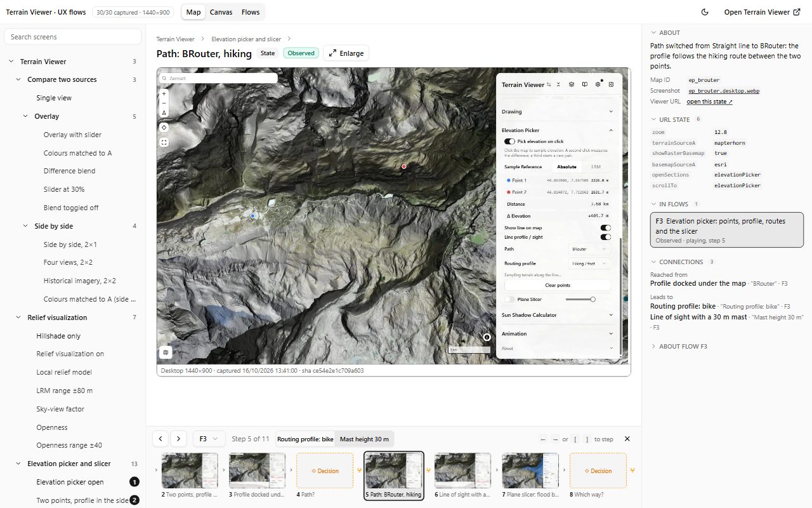Toggle the Show line on map switch
The height and width of the screenshot is (508, 812).
tap(606, 227)
